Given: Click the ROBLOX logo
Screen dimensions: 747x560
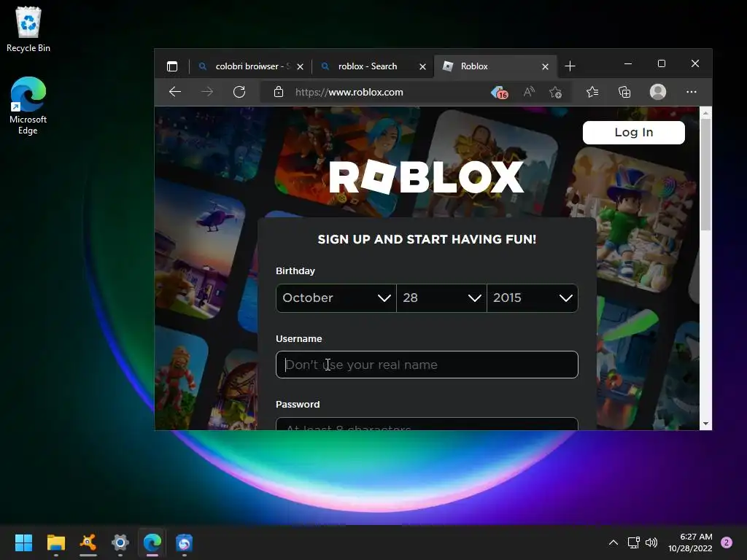Looking at the screenshot, I should (x=426, y=177).
